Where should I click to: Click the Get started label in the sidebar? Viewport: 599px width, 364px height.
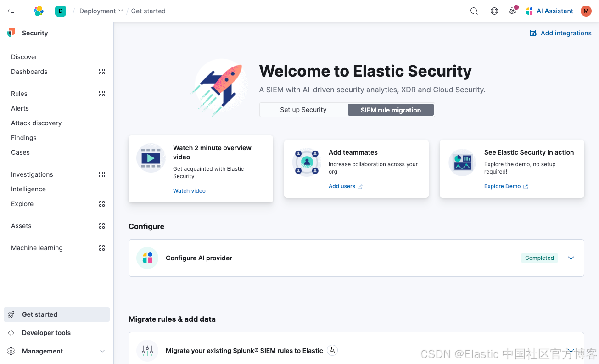click(39, 314)
